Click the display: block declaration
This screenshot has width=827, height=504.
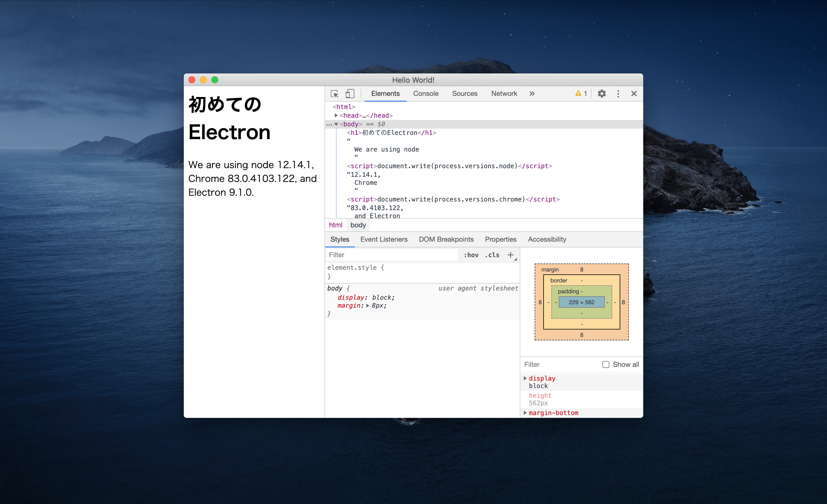click(x=366, y=297)
